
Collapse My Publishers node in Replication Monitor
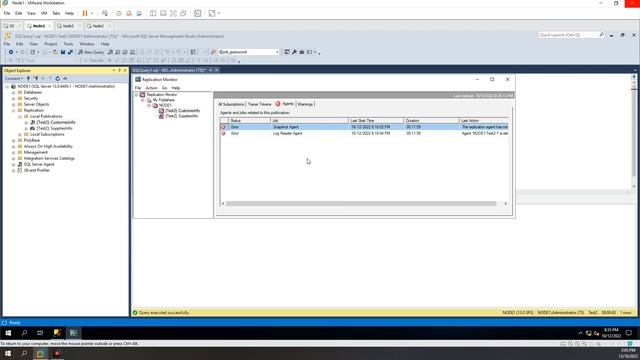click(x=143, y=100)
